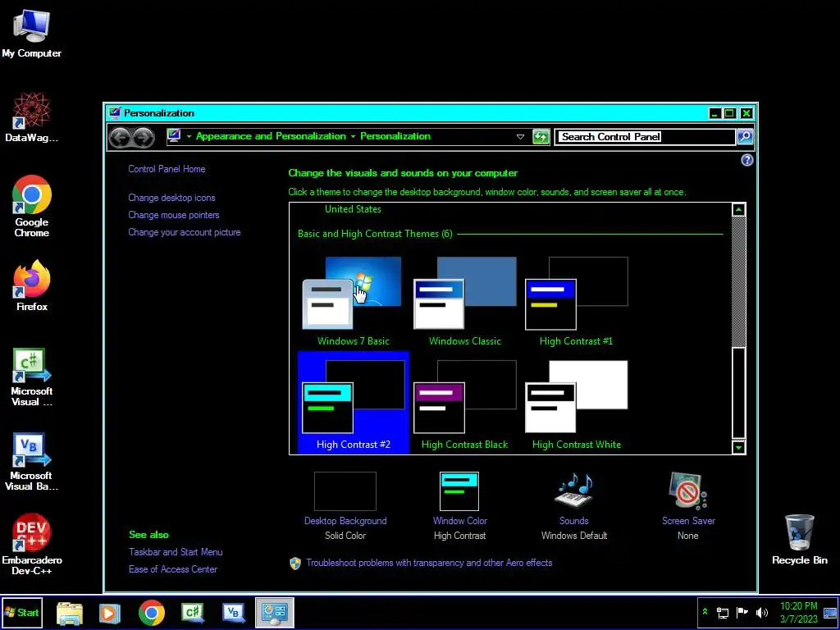Open Change desktop icons link
The width and height of the screenshot is (840, 630).
point(171,198)
